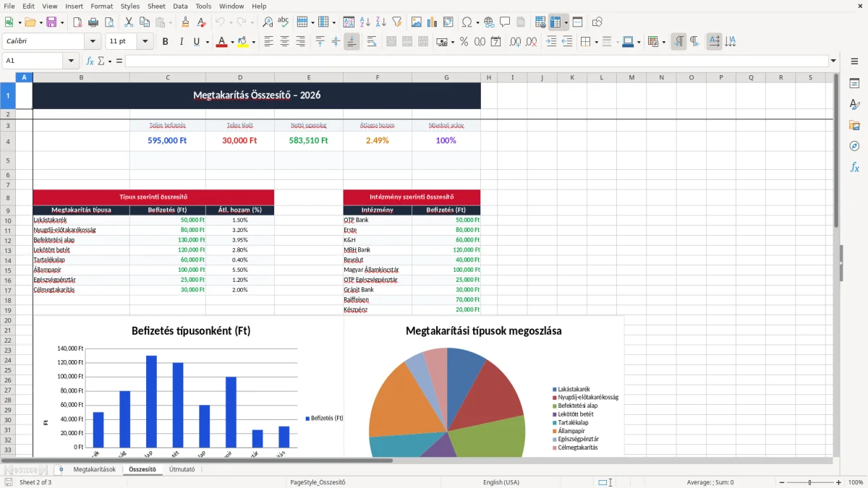The image size is (868, 488).
Task: Open the File menu
Action: (x=9, y=6)
